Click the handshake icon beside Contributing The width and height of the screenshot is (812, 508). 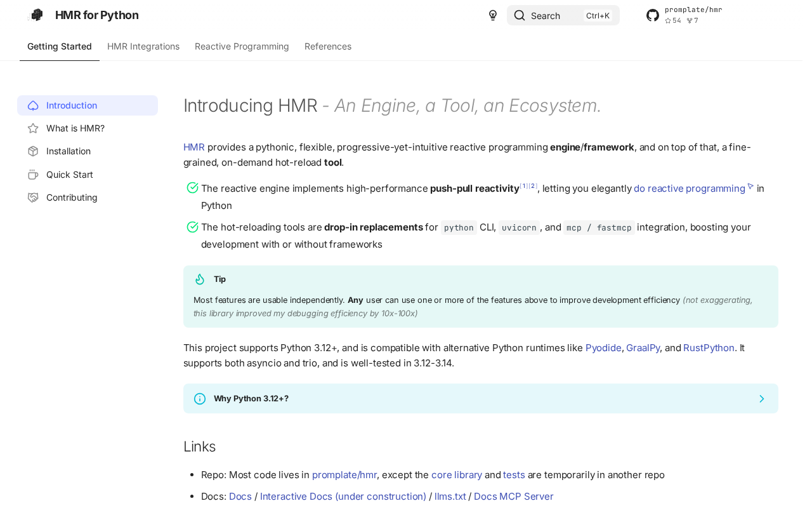click(x=33, y=197)
